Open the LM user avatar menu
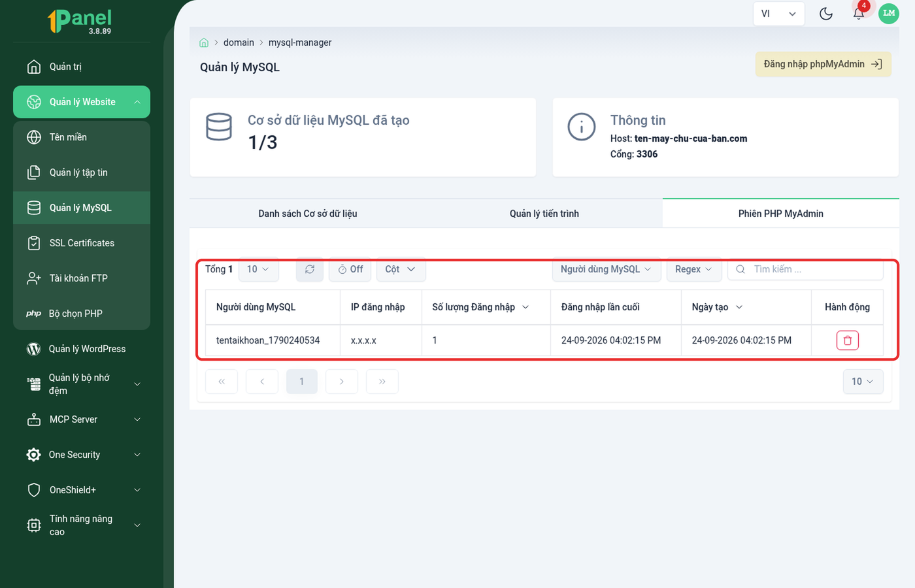The width and height of the screenshot is (915, 588). coord(889,14)
